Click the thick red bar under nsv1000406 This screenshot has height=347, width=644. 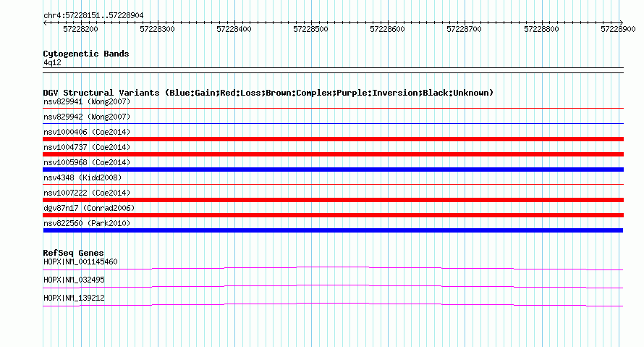tap(333, 139)
